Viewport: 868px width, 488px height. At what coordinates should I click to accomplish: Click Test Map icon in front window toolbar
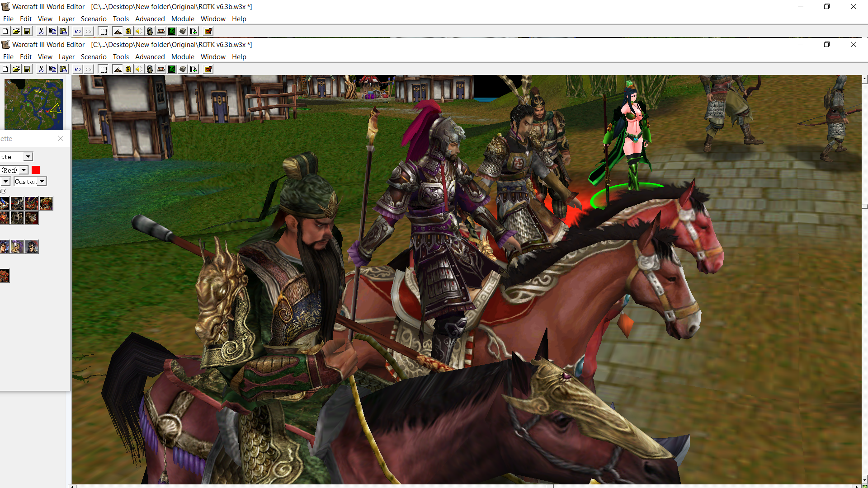coord(208,69)
